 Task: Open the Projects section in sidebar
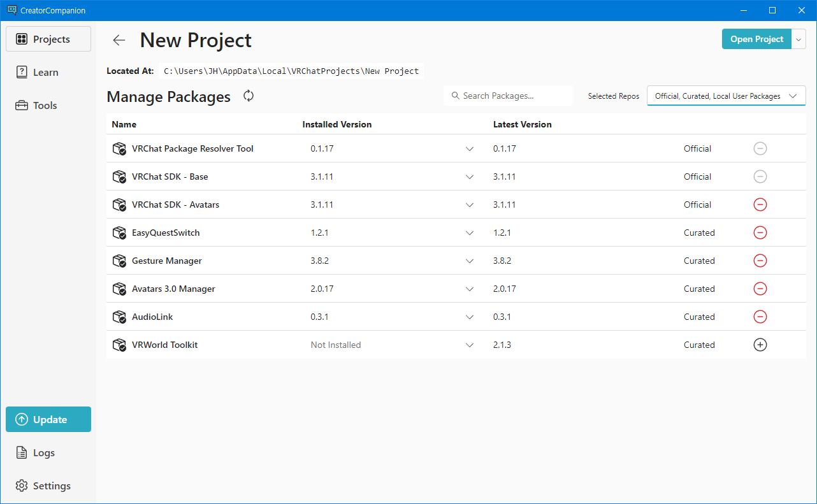point(48,39)
